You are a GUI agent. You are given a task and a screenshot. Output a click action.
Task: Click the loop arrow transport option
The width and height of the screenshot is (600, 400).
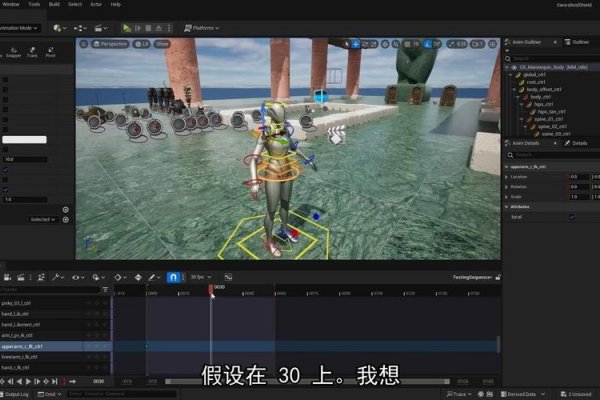point(73,381)
